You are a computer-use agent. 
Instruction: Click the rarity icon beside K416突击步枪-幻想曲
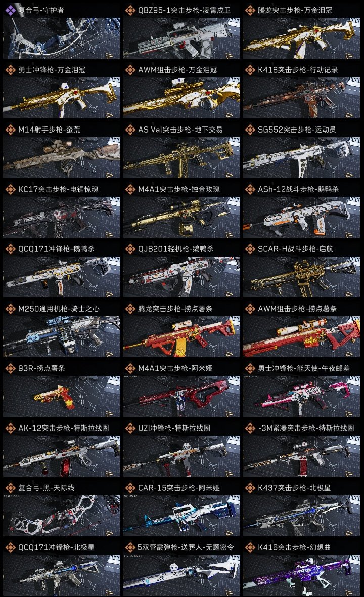(250, 547)
